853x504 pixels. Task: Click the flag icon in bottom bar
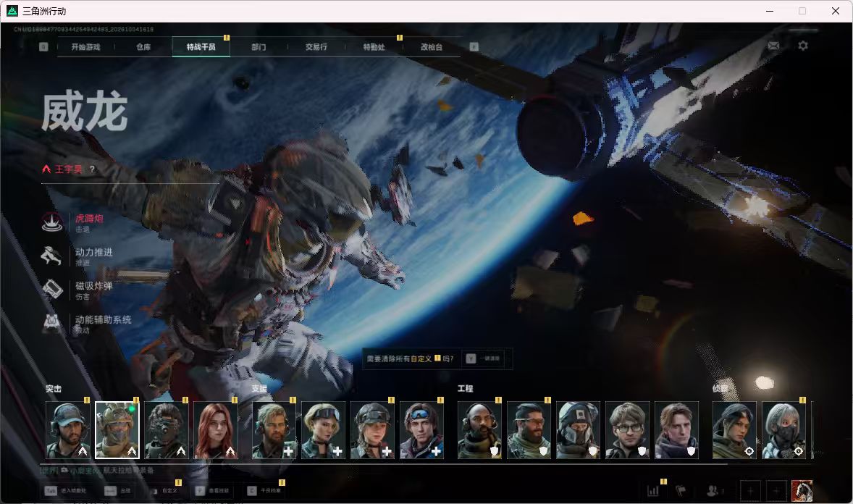pos(681,491)
